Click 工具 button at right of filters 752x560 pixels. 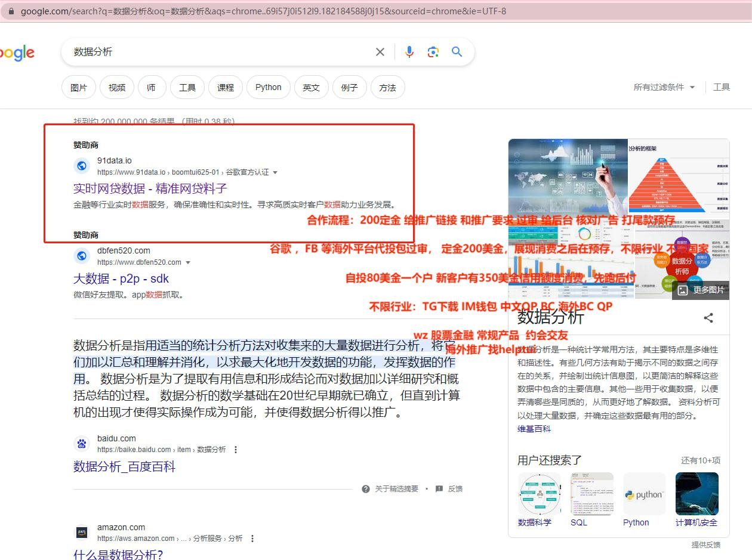point(722,87)
